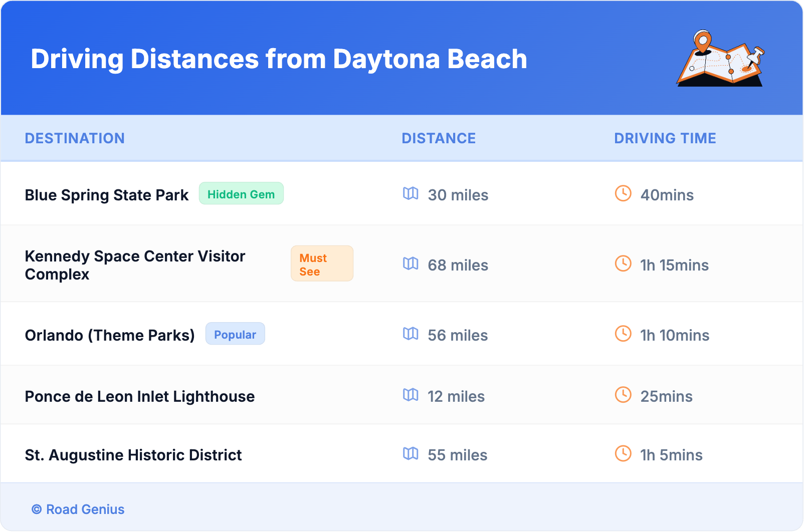Click the clock icon beside 1h 15mins

(x=623, y=263)
